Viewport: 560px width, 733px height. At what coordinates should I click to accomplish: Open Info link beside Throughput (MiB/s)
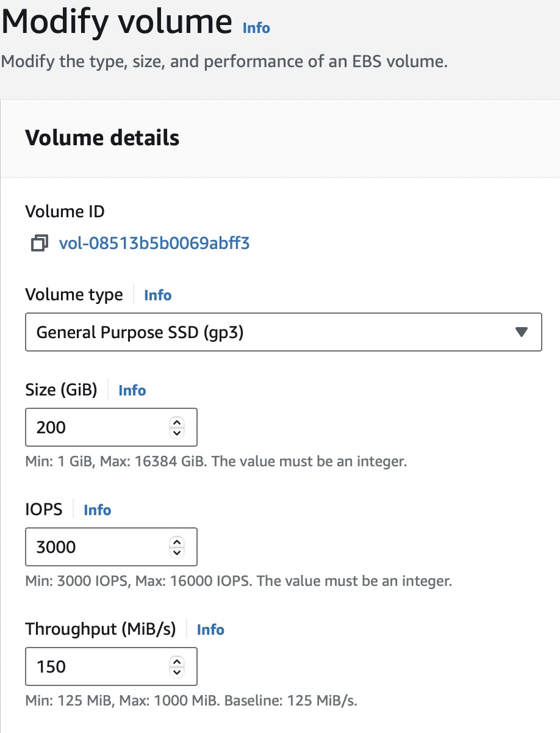(210, 630)
